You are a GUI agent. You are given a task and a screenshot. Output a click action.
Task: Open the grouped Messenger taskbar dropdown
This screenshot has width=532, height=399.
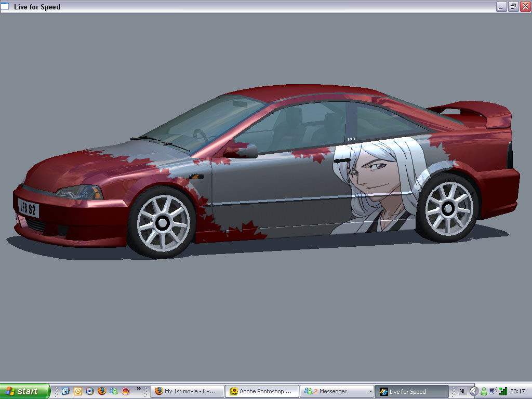pos(337,391)
